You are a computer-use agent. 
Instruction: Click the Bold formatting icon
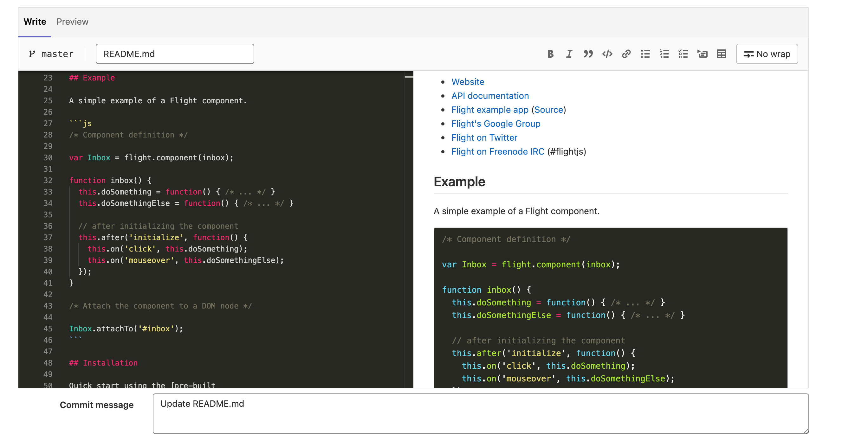(x=550, y=54)
